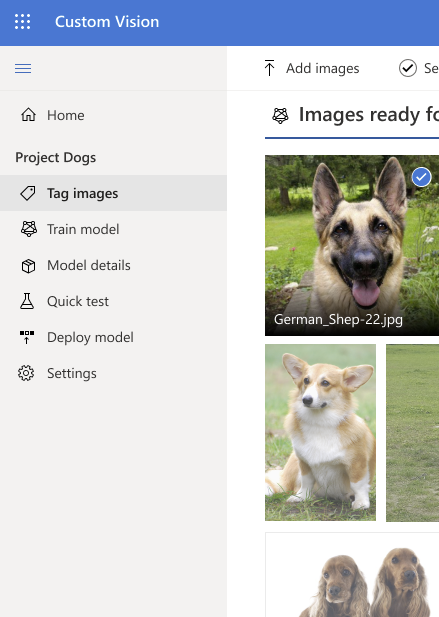The width and height of the screenshot is (439, 617).
Task: Select the German Shepherd image thumbnail
Action: (352, 245)
